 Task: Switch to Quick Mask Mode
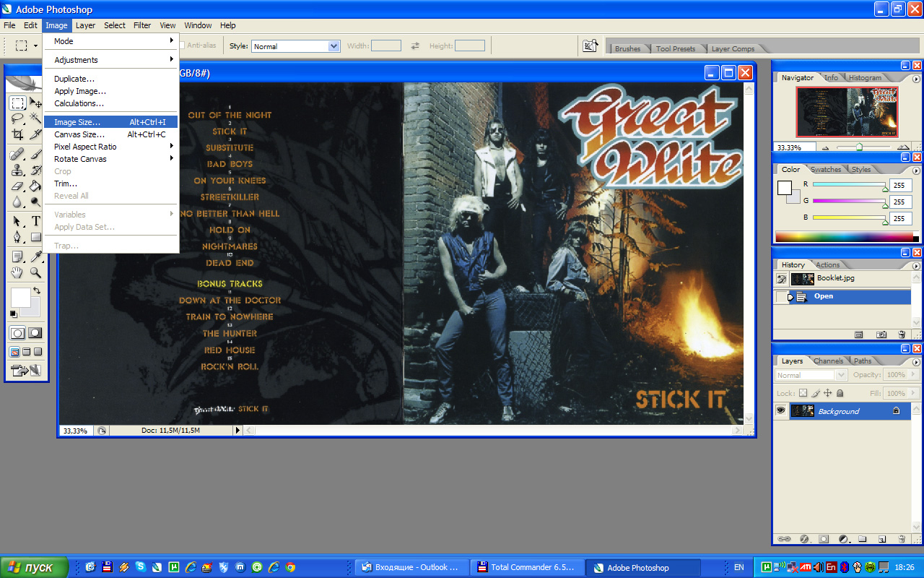pos(35,333)
